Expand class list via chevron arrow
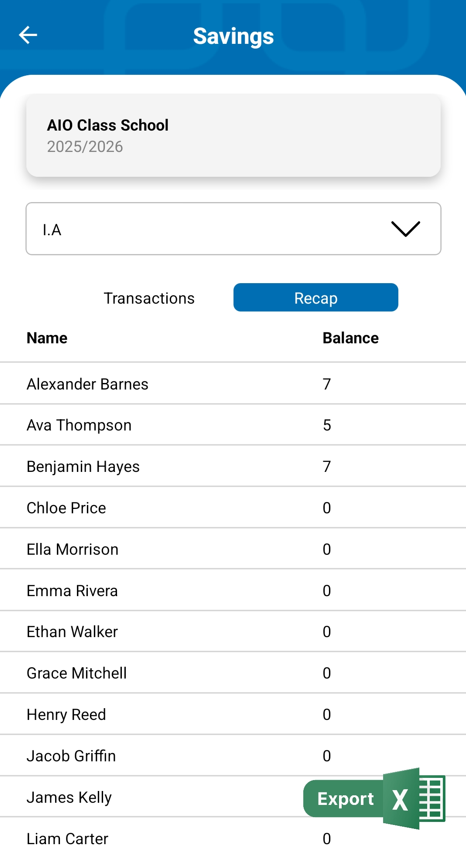The height and width of the screenshot is (855, 466). (406, 229)
